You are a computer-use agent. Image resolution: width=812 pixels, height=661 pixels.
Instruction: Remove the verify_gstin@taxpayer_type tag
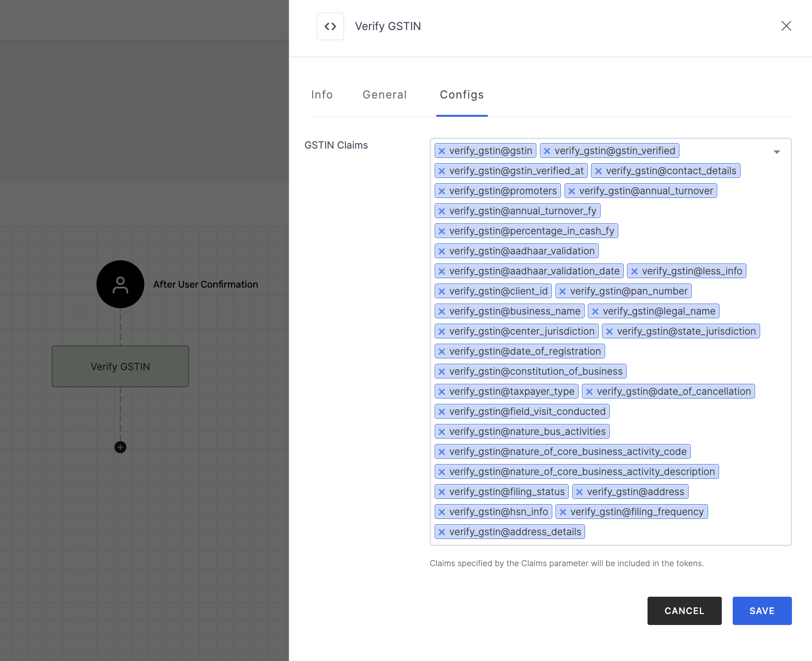tap(442, 392)
